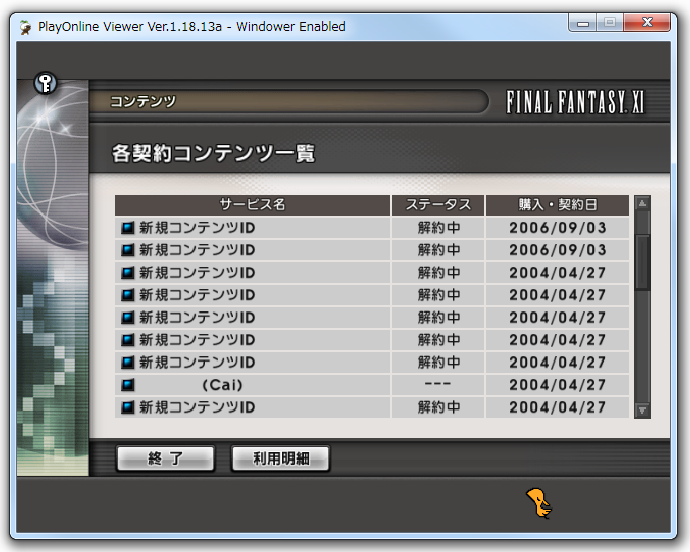Click the blue icon on the last visible row
The height and width of the screenshot is (552, 690).
(x=127, y=408)
